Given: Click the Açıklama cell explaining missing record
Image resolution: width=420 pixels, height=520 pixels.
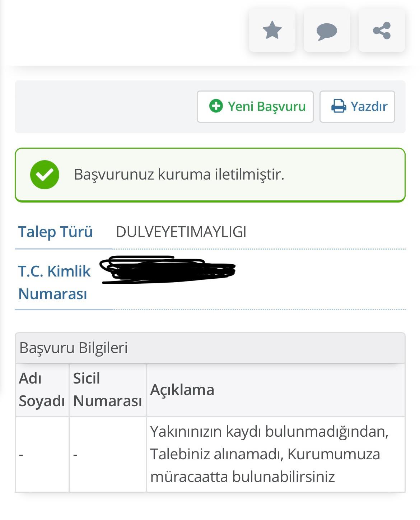Looking at the screenshot, I should (266, 454).
